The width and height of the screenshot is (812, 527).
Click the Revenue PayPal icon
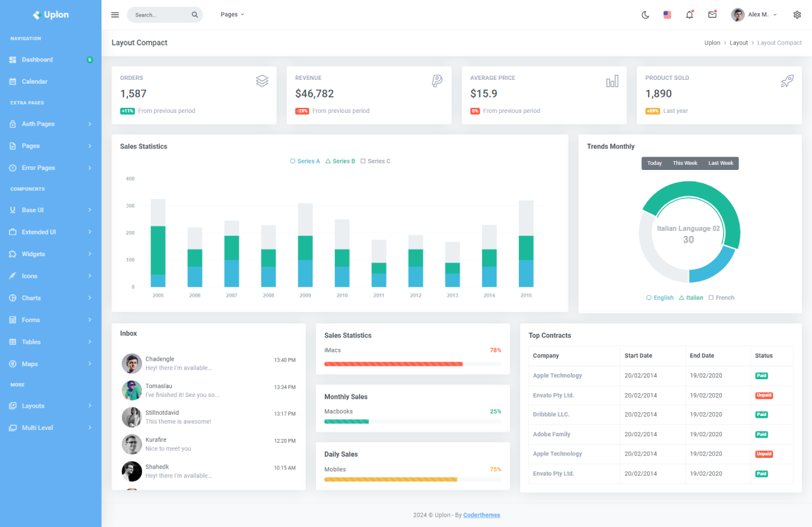437,81
